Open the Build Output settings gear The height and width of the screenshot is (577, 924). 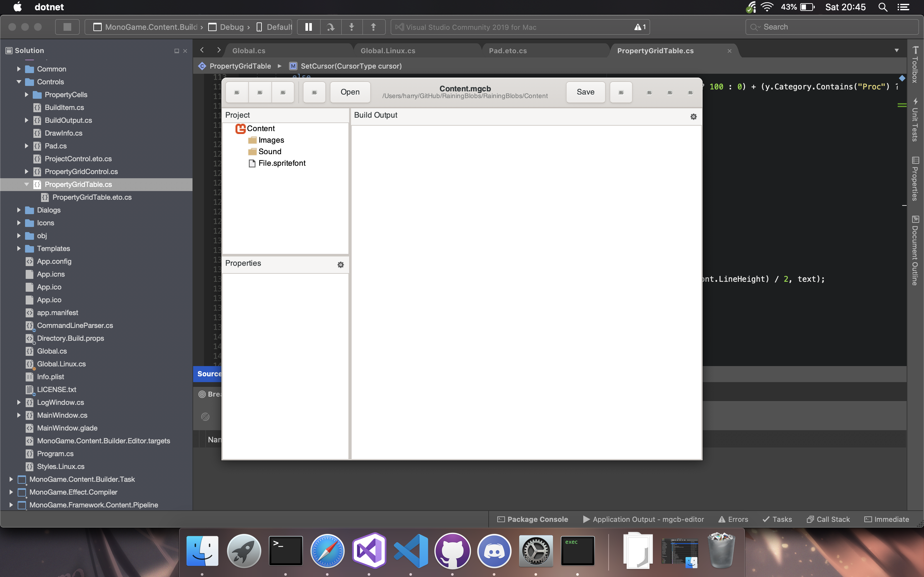pos(693,117)
